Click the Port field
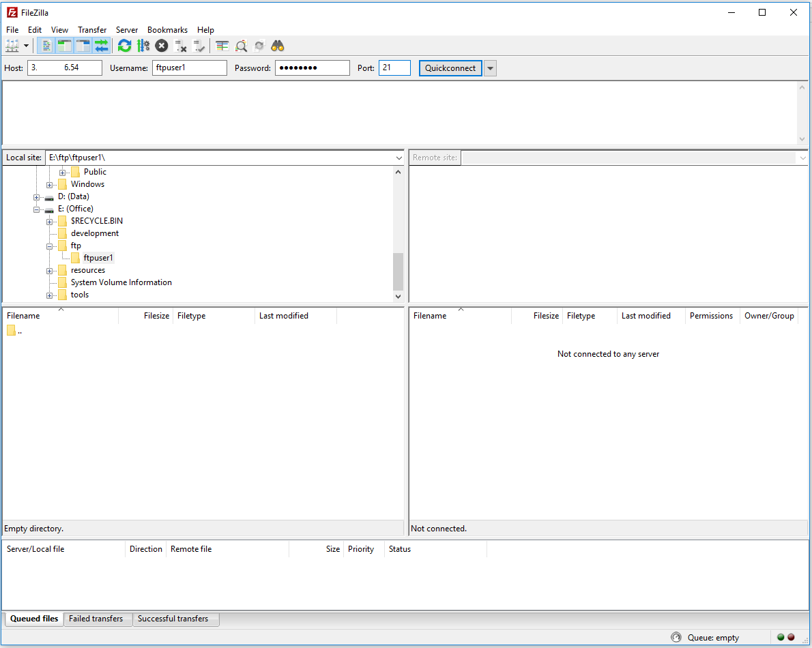Image resolution: width=812 pixels, height=648 pixels. [x=394, y=68]
